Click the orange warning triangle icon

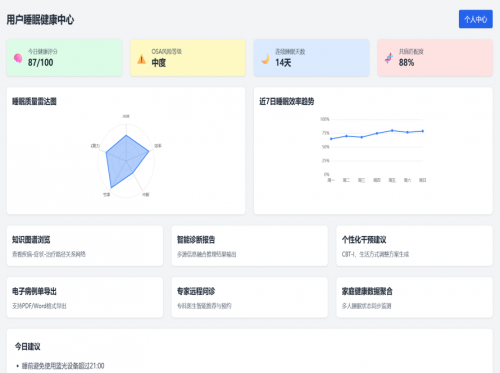(x=141, y=59)
